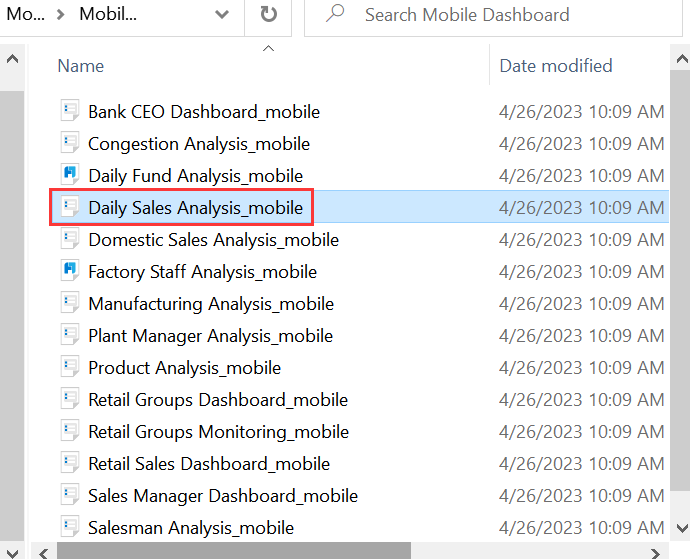Click the horizontal scrollbar thumb
690x559 pixels.
(x=234, y=551)
